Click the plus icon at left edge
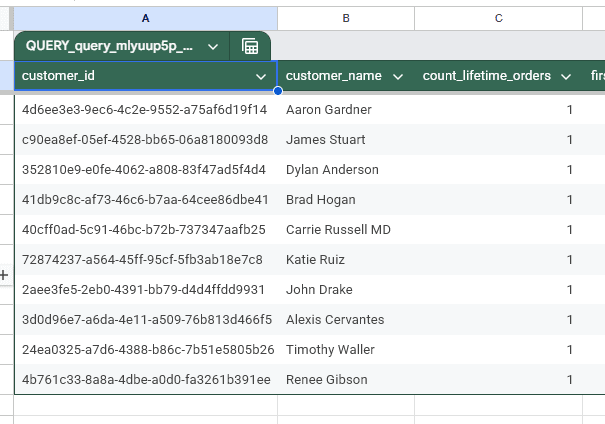The height and width of the screenshot is (424, 605). (x=4, y=275)
